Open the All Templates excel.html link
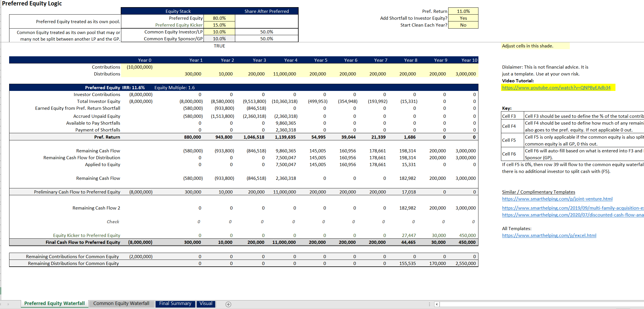 [x=549, y=235]
